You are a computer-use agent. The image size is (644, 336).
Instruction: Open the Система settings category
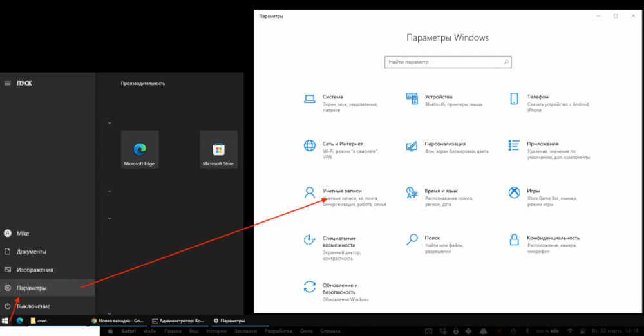[x=332, y=97]
